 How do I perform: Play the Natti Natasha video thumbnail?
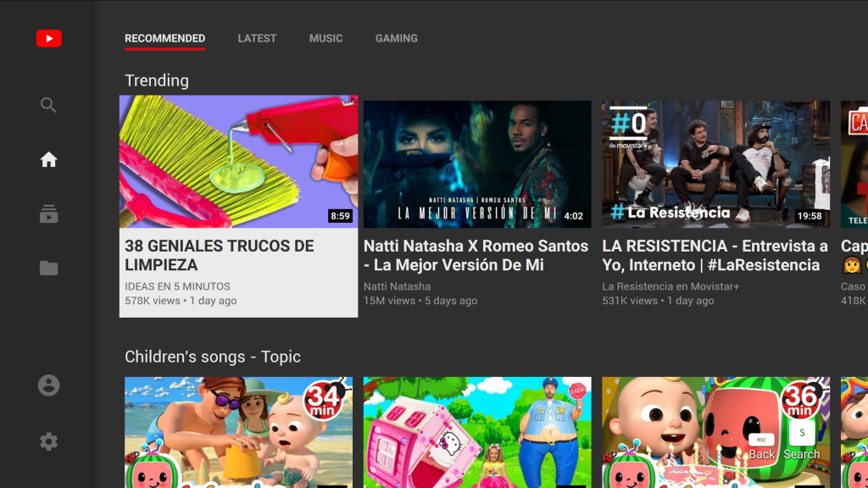pos(477,164)
